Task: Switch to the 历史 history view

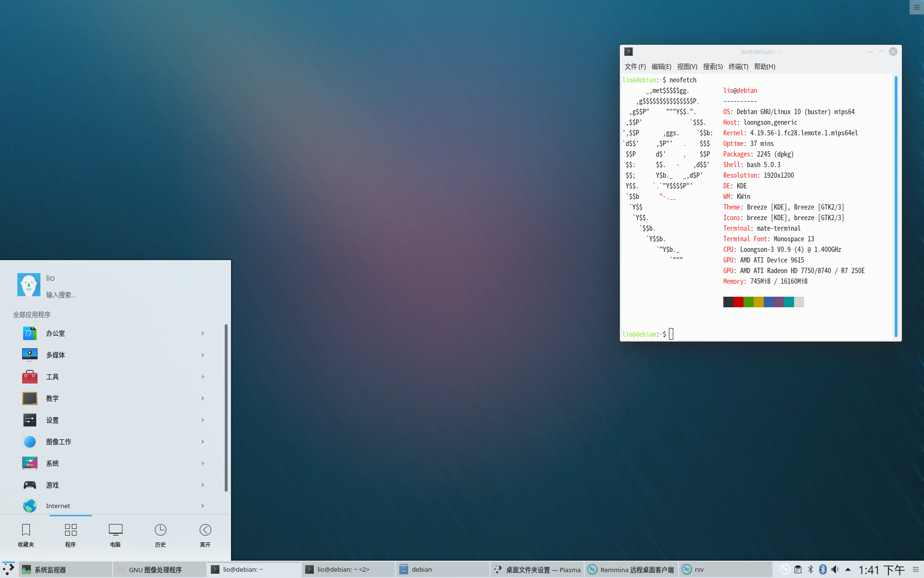Action: (x=160, y=535)
